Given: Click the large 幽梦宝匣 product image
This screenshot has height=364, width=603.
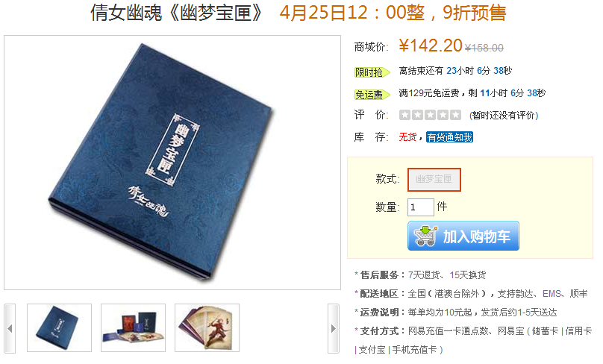Looking at the screenshot, I should tap(172, 163).
